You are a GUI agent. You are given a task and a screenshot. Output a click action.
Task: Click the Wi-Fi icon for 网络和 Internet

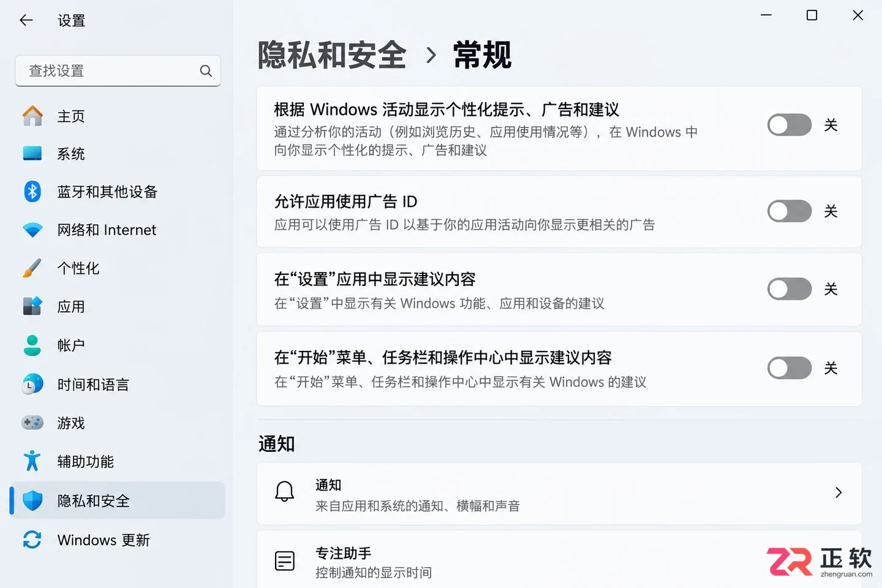(x=32, y=230)
